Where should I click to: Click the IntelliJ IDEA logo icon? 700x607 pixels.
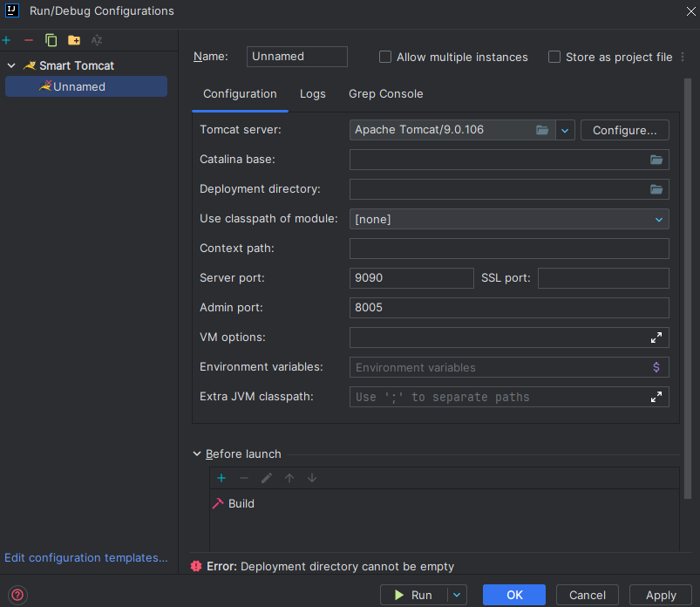[12, 10]
